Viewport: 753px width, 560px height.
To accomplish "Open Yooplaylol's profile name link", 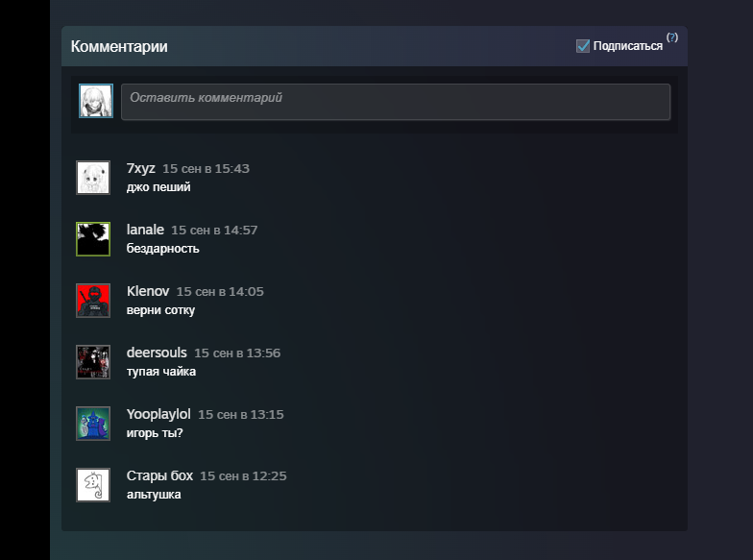I will 158,414.
